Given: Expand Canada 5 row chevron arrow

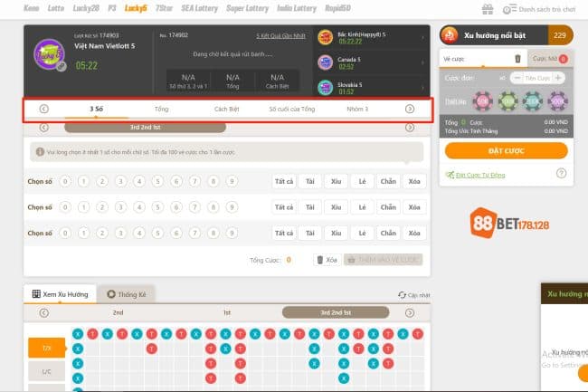Looking at the screenshot, I should click(x=422, y=62).
